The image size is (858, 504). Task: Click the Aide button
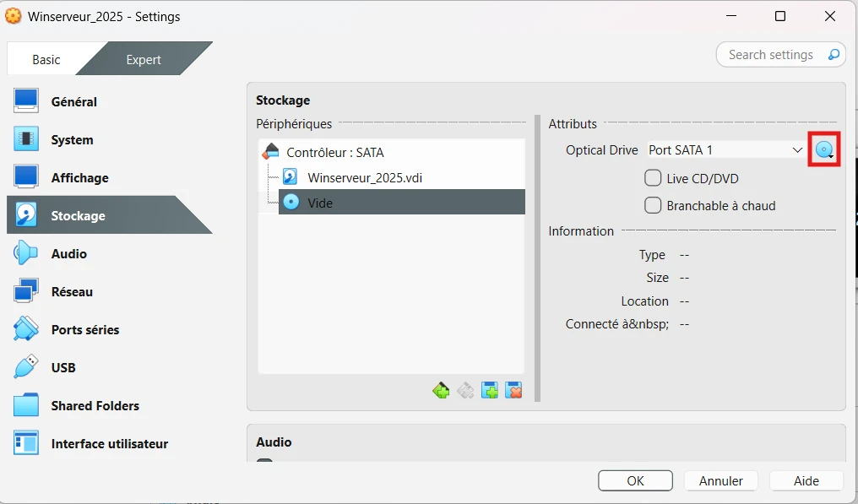806,481
